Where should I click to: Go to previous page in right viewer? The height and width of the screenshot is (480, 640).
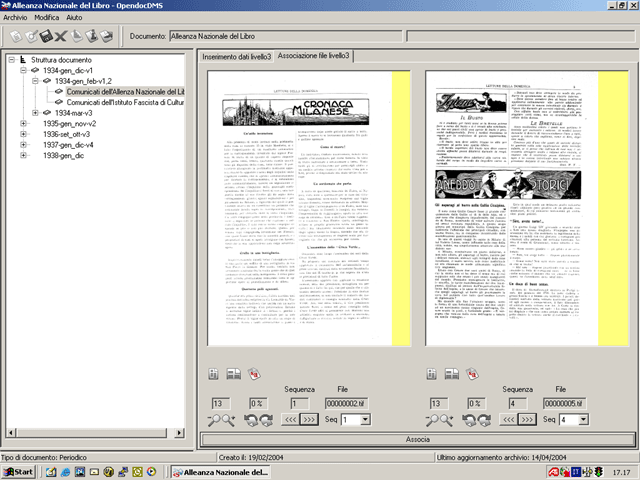pyautogui.click(x=509, y=419)
